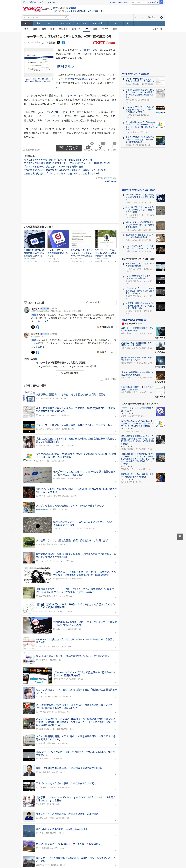The width and height of the screenshot is (186, 868).
Task: React with わかりやすい lightbulb icon
Action: (100, 147)
